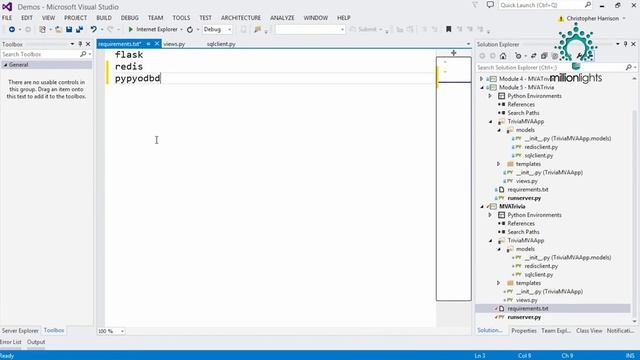Click the Home icon in Solution Explorer
Screen dimensions: 640x360
[503, 56]
